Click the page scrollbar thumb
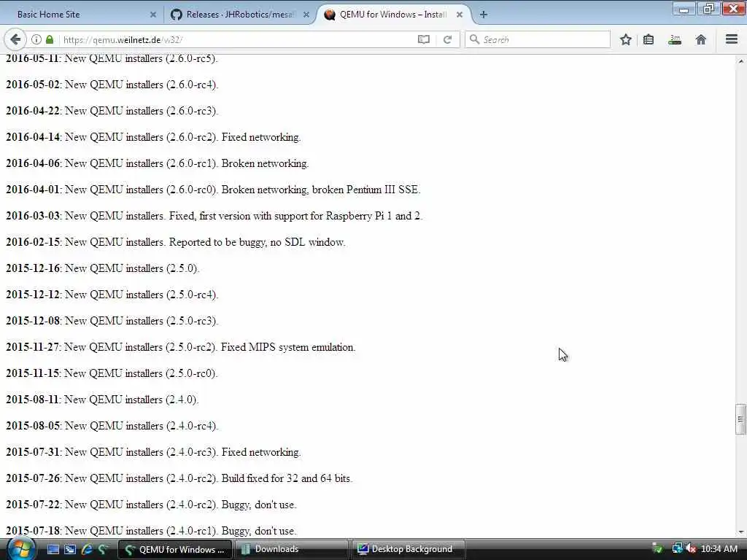The height and width of the screenshot is (560, 747). (x=740, y=419)
